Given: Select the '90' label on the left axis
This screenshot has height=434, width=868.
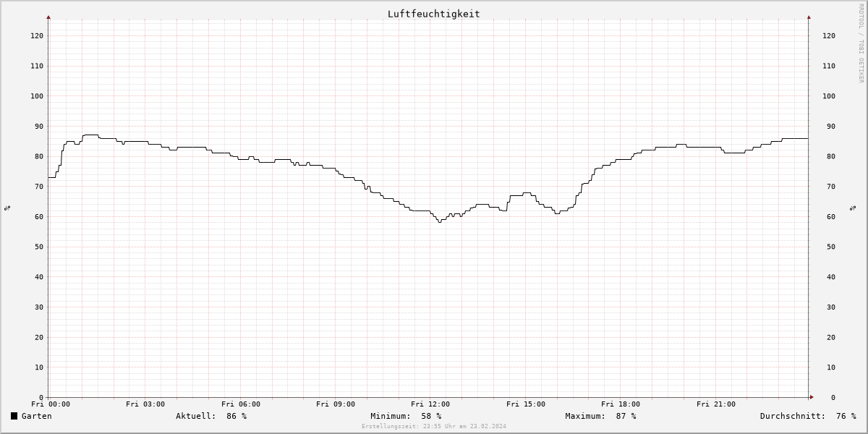Looking at the screenshot, I should pos(39,127).
